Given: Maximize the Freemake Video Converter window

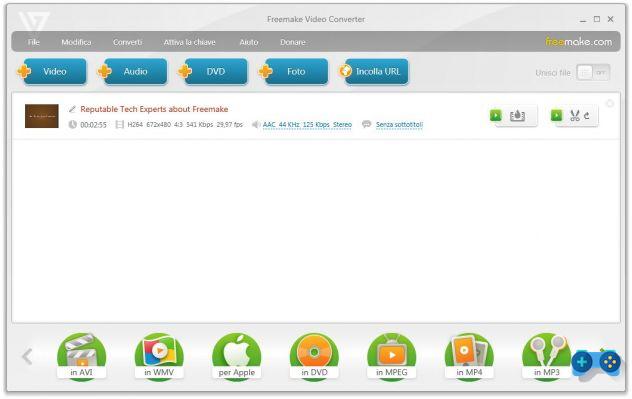Looking at the screenshot, I should [x=597, y=19].
